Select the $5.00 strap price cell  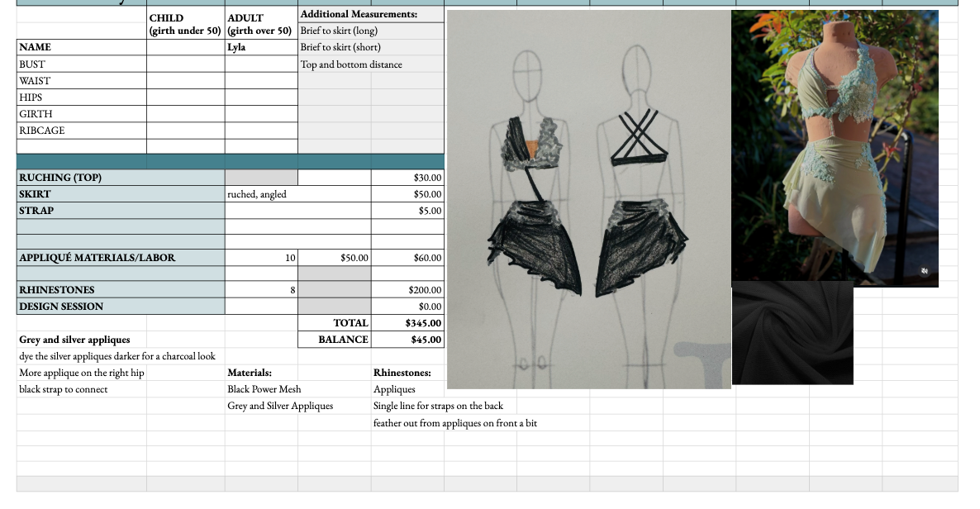pyautogui.click(x=407, y=210)
